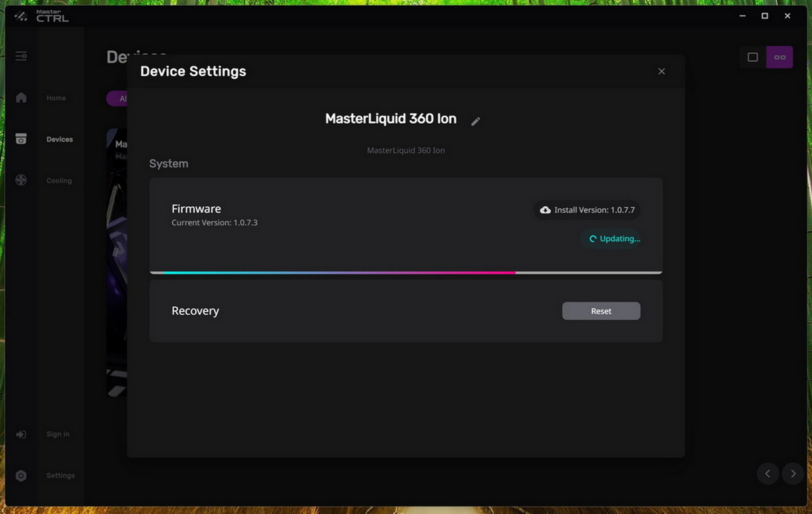Minimize the MasterCTRL window
The width and height of the screenshot is (812, 514).
coord(743,16)
